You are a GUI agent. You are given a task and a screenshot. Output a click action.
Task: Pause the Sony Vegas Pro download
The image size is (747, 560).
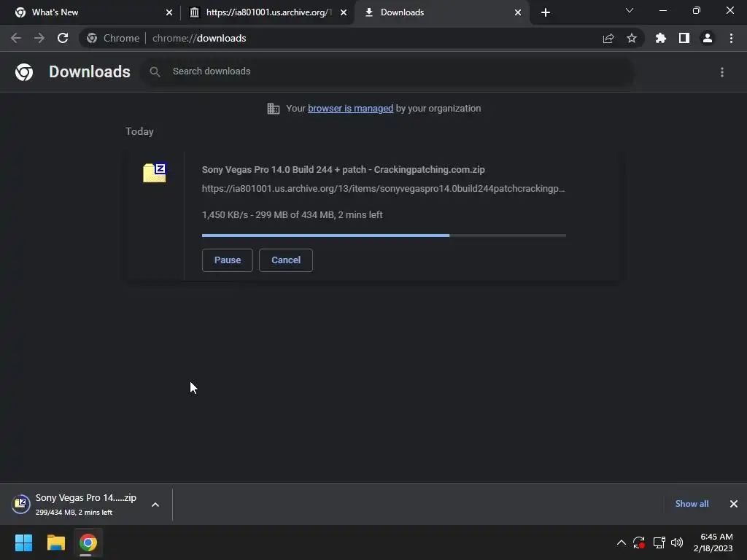[x=228, y=260]
